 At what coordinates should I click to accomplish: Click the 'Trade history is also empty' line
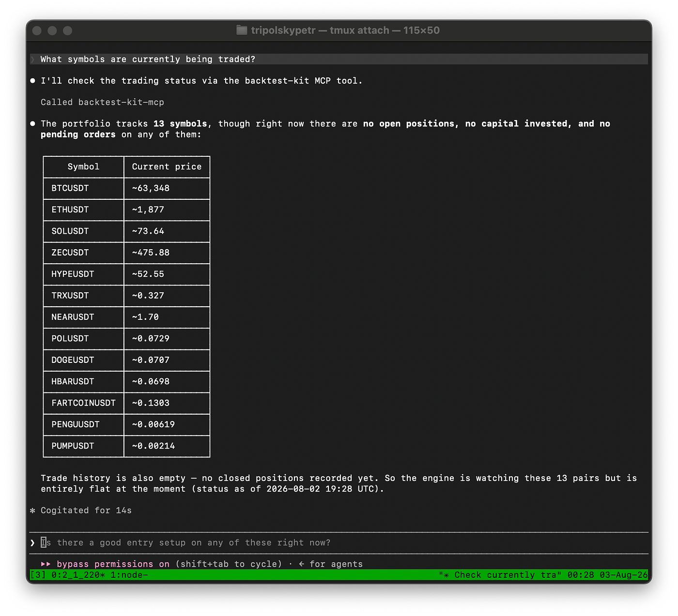pos(339,478)
